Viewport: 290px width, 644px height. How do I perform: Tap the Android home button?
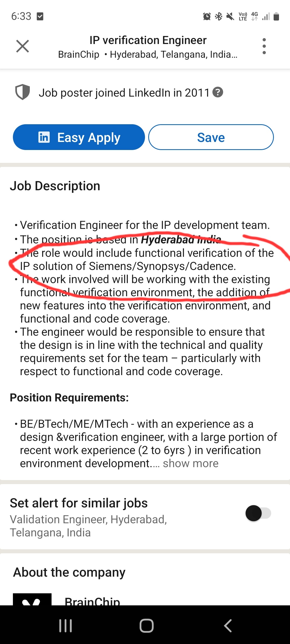147,626
